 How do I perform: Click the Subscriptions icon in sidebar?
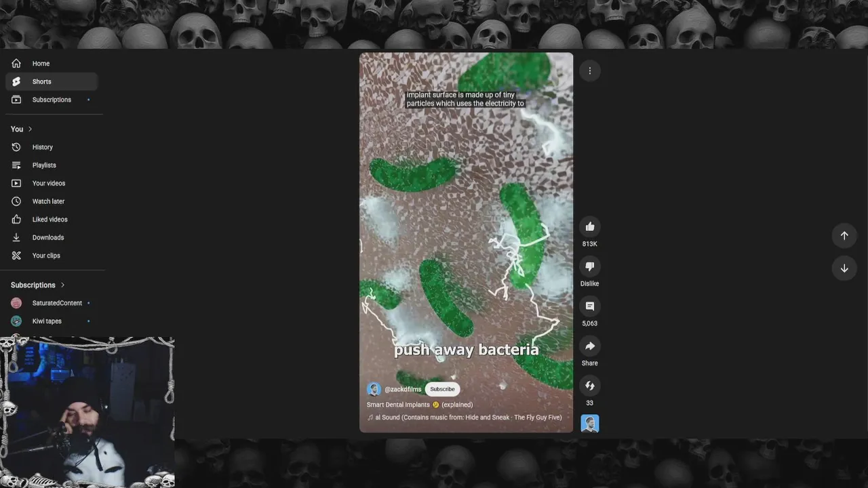point(16,100)
